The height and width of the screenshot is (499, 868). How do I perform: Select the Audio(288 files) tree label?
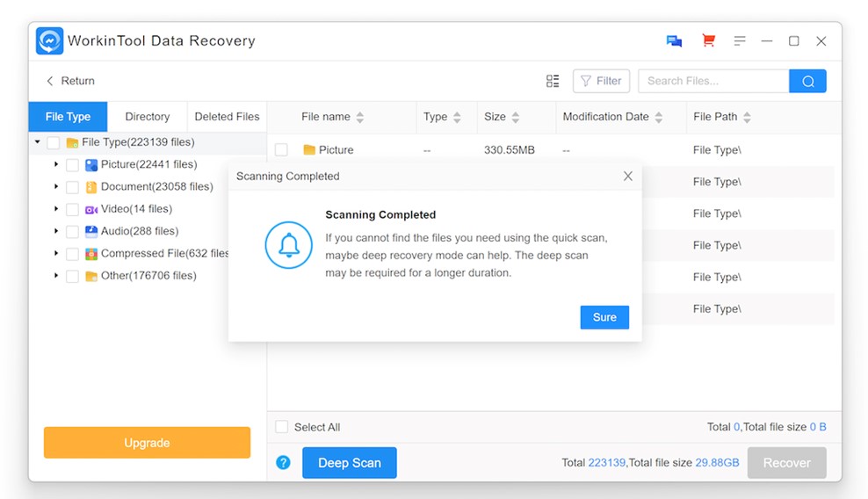coord(140,231)
